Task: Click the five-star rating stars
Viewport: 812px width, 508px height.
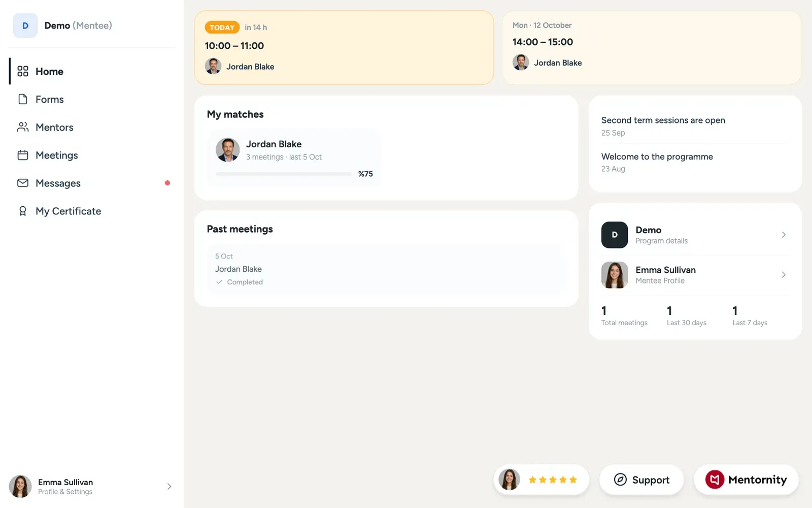Action: pyautogui.click(x=553, y=480)
